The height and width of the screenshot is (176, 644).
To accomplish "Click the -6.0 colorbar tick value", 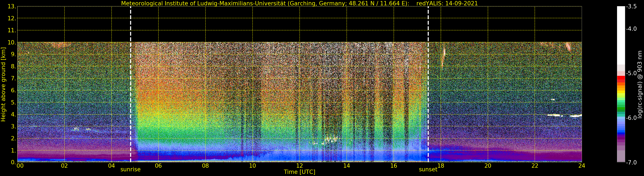I will click(x=631, y=118).
